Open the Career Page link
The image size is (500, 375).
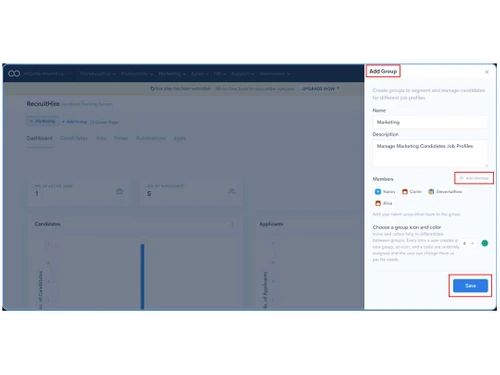pyautogui.click(x=104, y=122)
